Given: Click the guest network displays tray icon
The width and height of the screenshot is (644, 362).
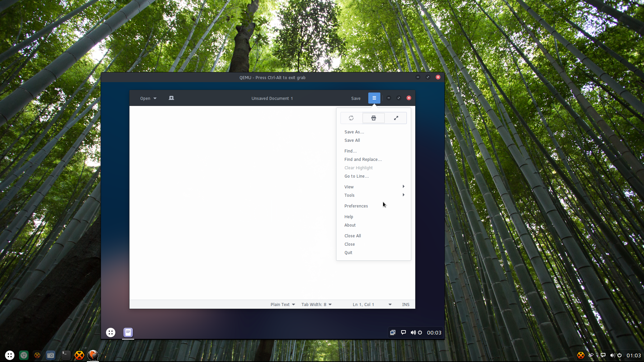Looking at the screenshot, I should point(393,333).
